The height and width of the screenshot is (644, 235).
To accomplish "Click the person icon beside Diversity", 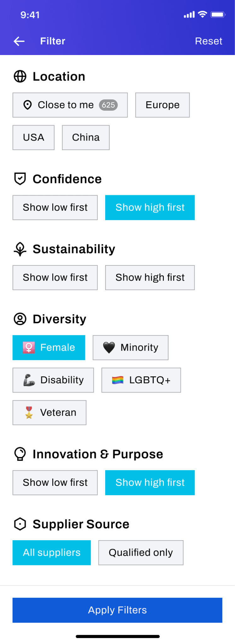I will click(20, 319).
